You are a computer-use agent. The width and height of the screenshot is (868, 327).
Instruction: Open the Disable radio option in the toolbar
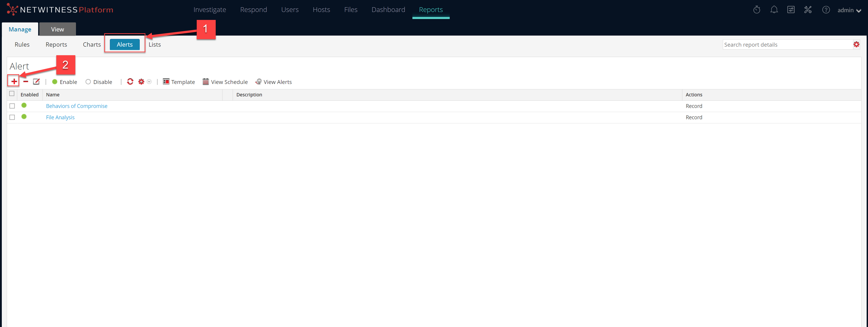(88, 82)
